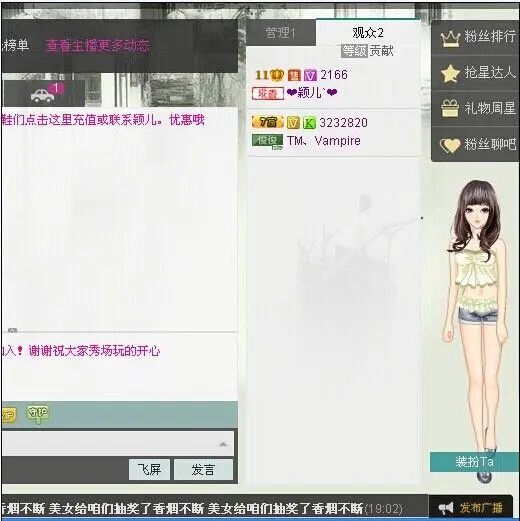Click the gold V badge beside 3232820
Image resolution: width=520 pixels, height=521 pixels.
point(293,123)
